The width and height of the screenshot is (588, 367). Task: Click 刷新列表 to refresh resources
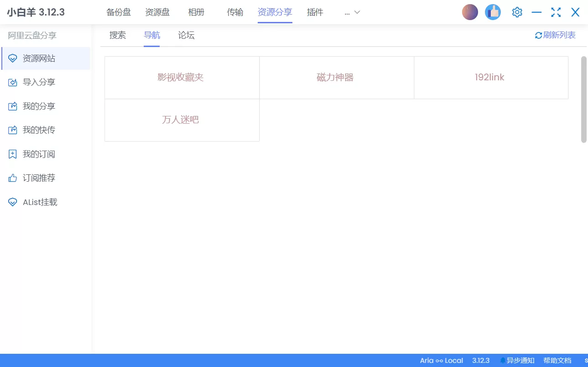[x=555, y=35]
